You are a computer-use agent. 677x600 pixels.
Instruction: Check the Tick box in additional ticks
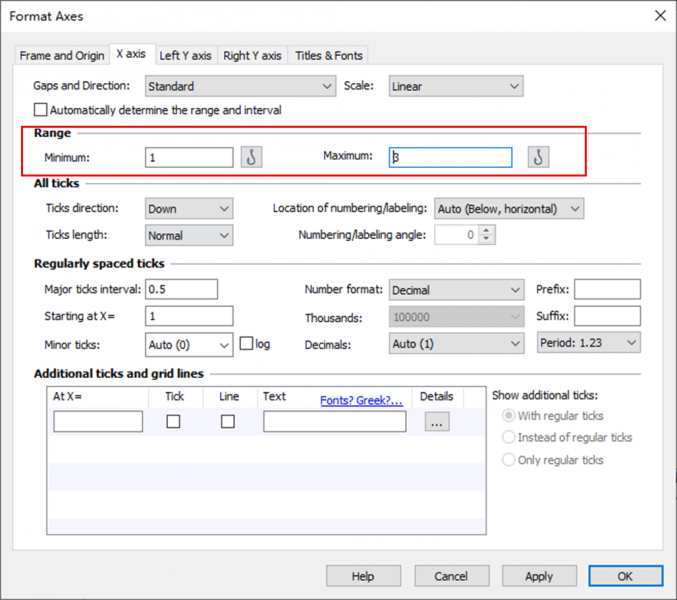[174, 422]
